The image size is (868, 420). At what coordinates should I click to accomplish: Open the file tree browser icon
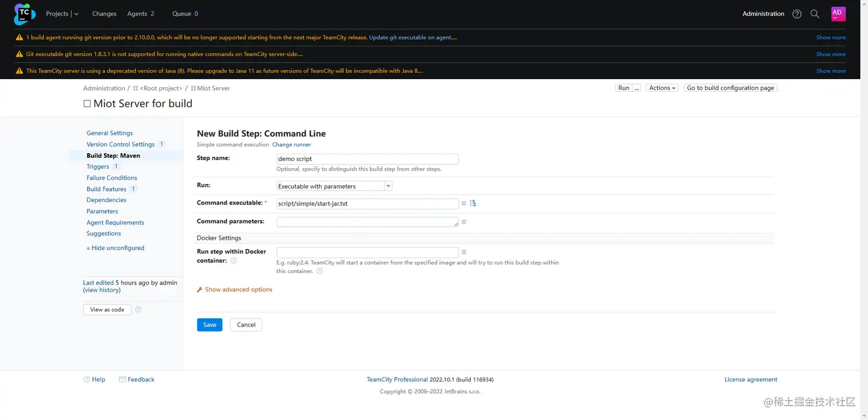pyautogui.click(x=473, y=203)
